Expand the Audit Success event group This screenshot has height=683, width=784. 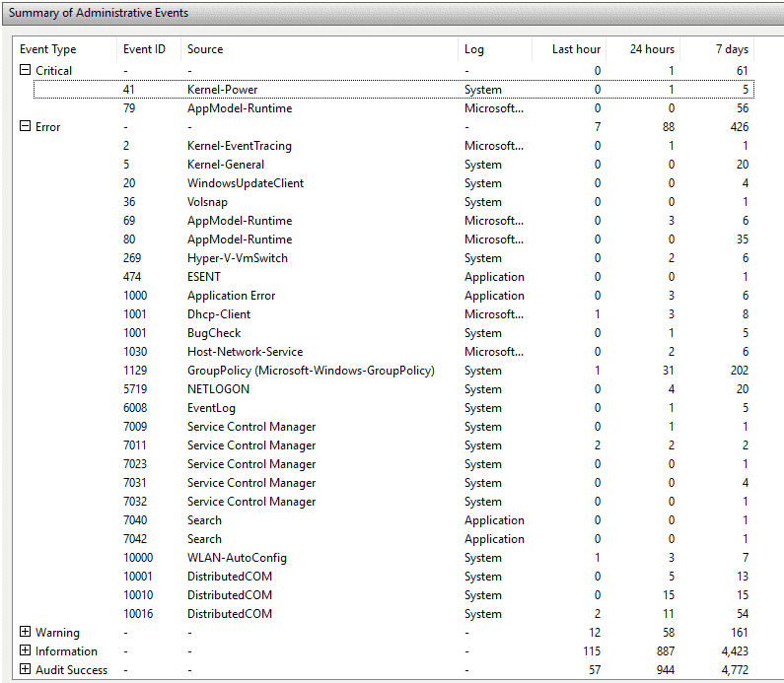[25, 669]
